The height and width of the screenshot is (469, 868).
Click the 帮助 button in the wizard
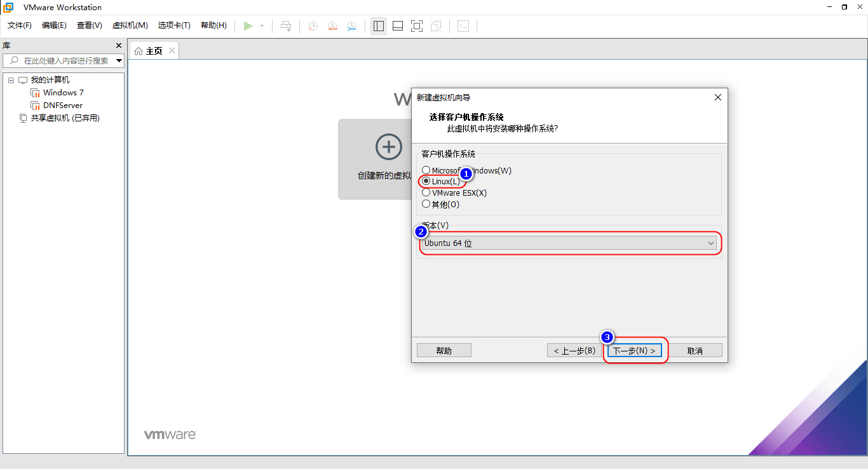pos(444,351)
